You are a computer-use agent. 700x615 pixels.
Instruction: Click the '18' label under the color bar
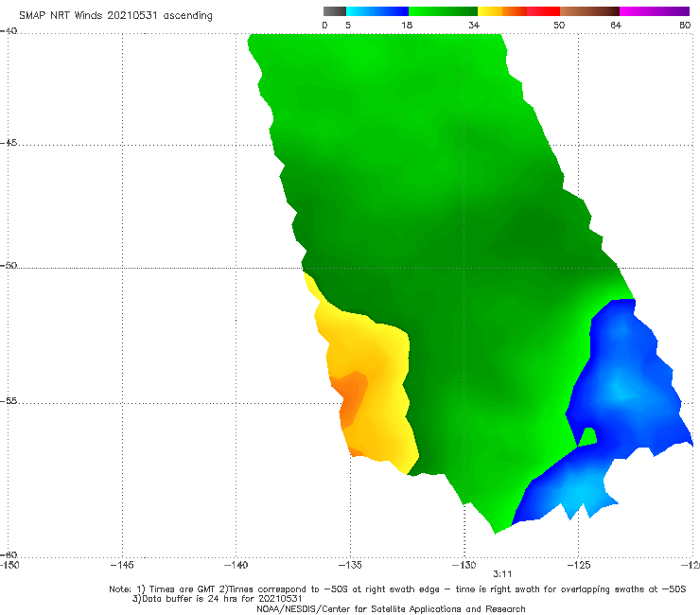(x=406, y=25)
